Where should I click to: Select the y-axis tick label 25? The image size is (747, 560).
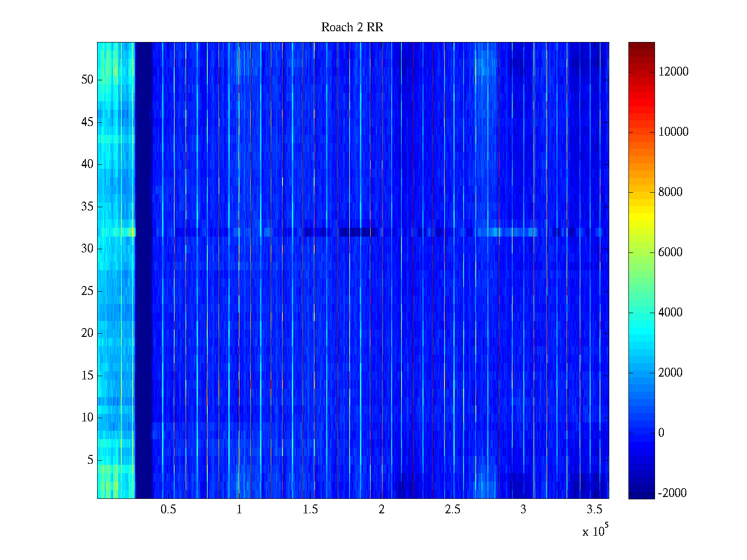coord(87,291)
